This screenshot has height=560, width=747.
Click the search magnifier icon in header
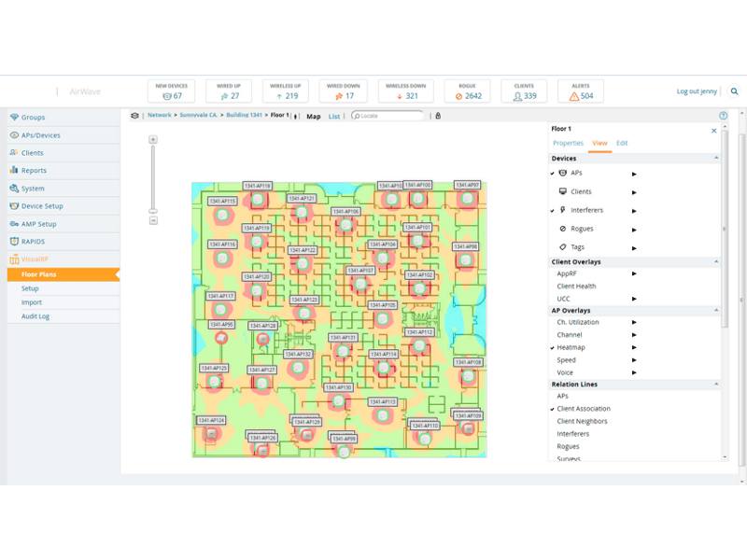pos(734,91)
